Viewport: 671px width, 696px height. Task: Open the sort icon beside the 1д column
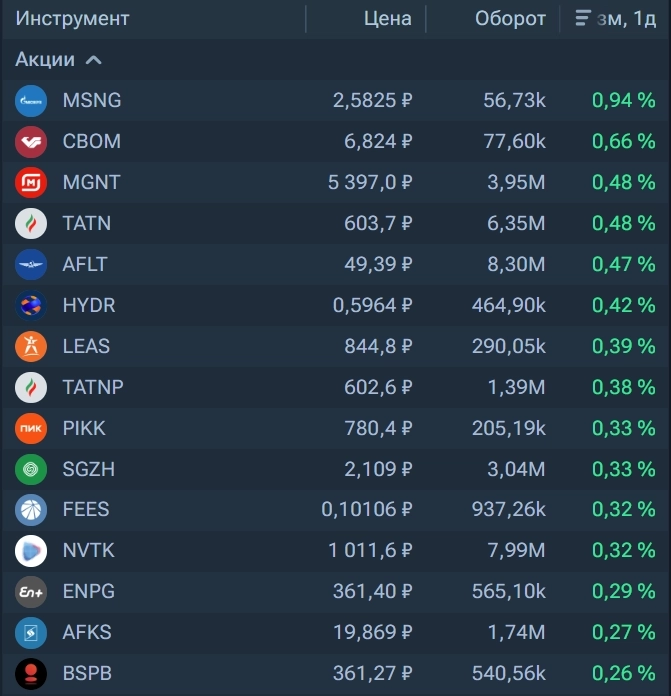[x=583, y=19]
